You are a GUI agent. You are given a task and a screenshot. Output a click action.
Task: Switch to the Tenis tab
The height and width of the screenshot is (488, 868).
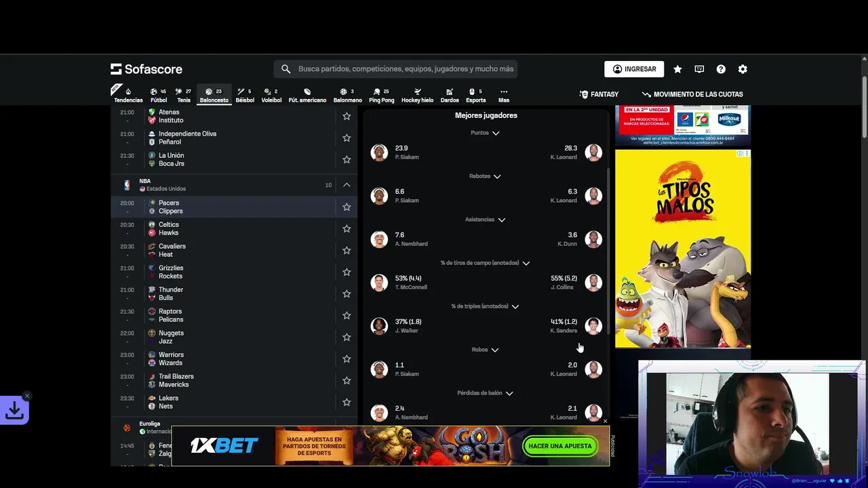coord(184,95)
